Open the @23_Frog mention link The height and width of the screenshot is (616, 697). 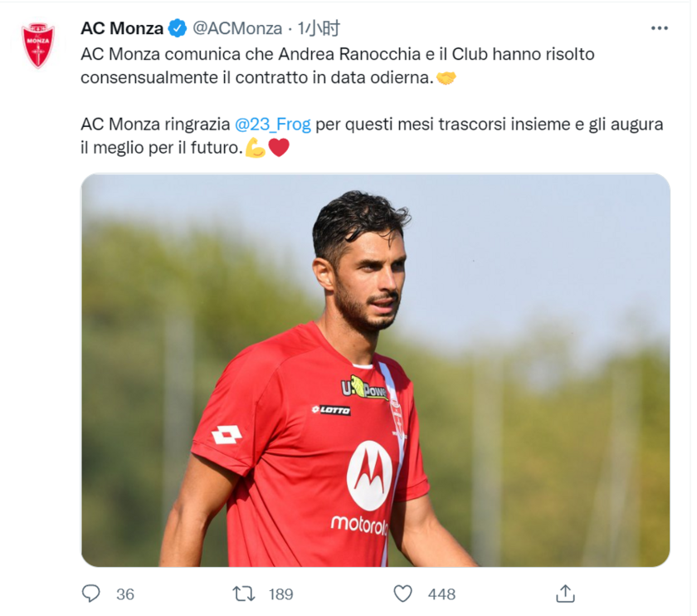(x=272, y=124)
